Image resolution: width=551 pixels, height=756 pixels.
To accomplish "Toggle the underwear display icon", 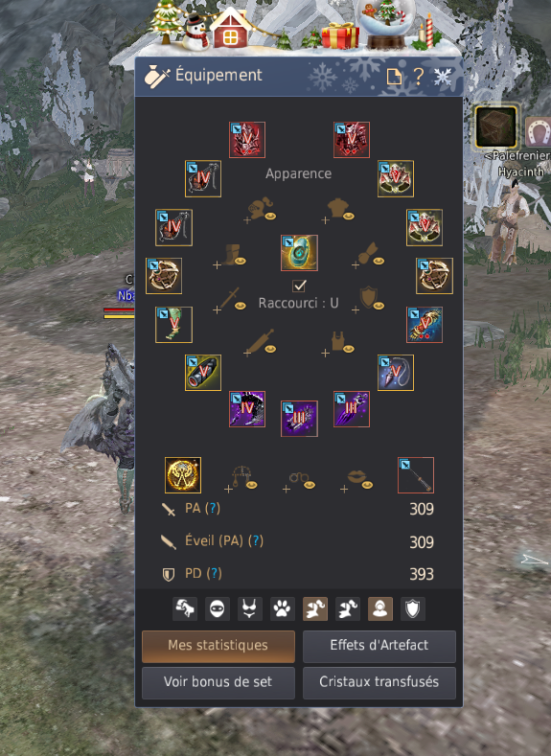I will [x=250, y=609].
